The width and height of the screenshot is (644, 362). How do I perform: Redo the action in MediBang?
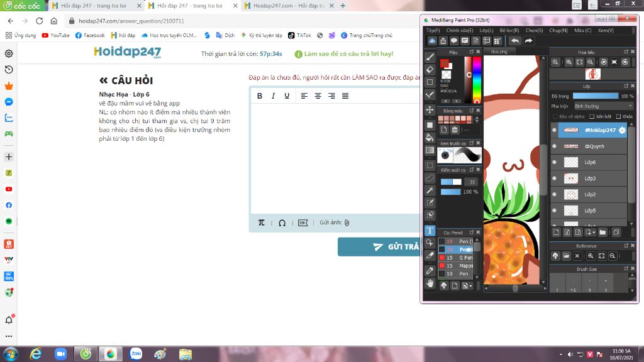[x=528, y=41]
